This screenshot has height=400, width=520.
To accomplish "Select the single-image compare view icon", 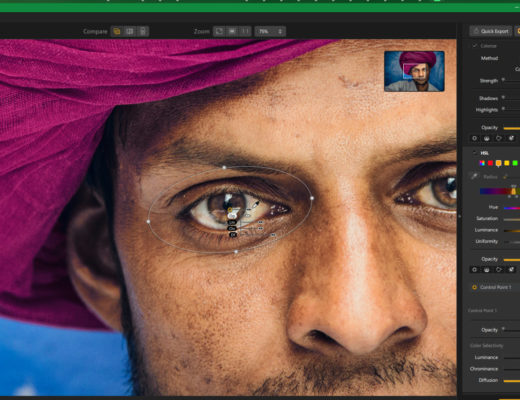I will (x=117, y=31).
